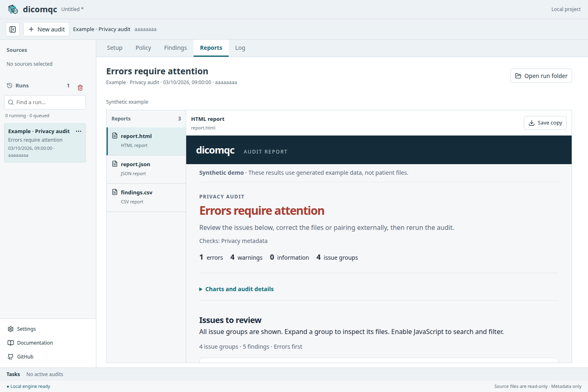
Task: Click the dicomqc app logo icon
Action: (x=13, y=9)
